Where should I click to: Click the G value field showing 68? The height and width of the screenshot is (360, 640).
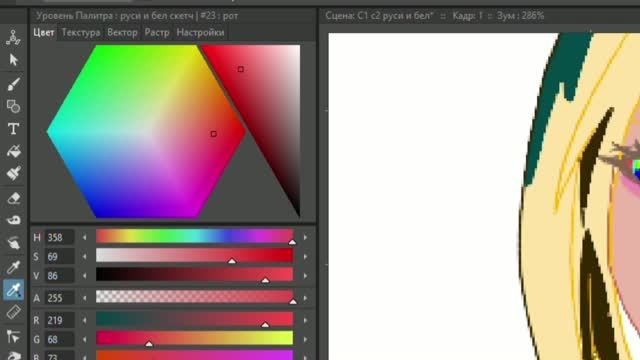pyautogui.click(x=59, y=339)
